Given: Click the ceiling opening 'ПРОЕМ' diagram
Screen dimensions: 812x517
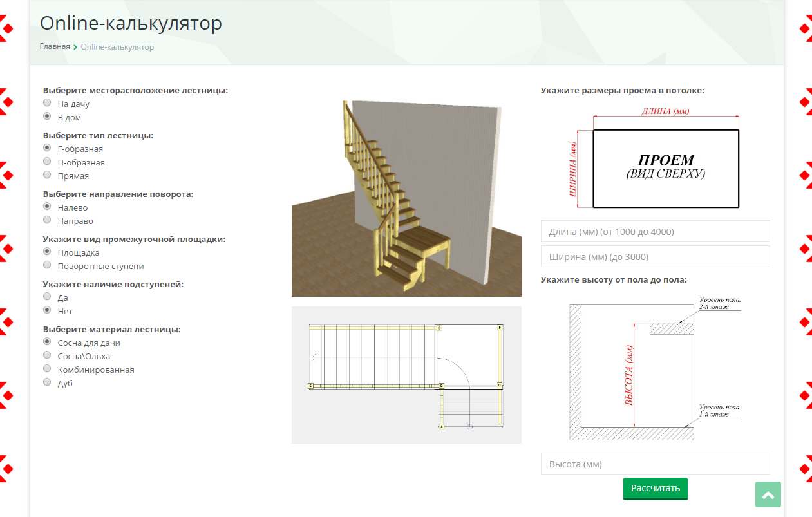Looking at the screenshot, I should [x=656, y=158].
